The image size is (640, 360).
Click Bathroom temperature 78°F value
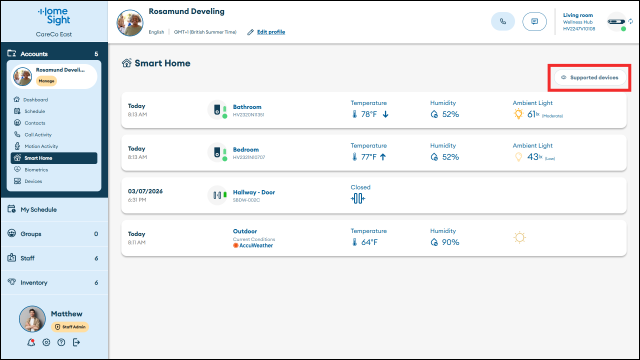[x=369, y=114]
